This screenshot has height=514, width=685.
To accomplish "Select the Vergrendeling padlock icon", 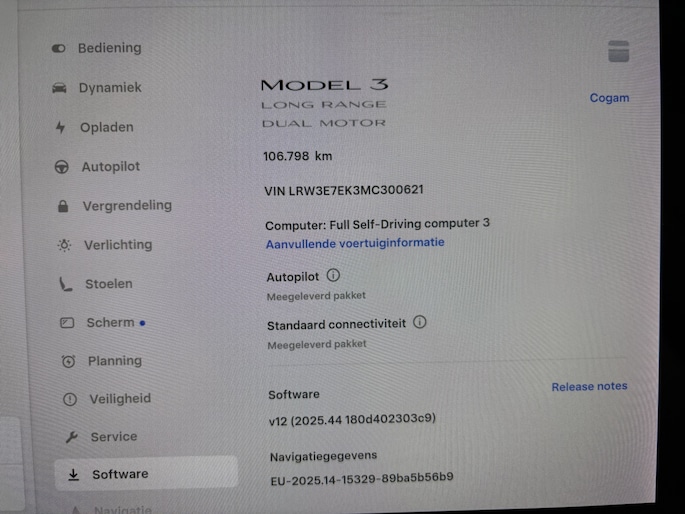I will (x=63, y=206).
